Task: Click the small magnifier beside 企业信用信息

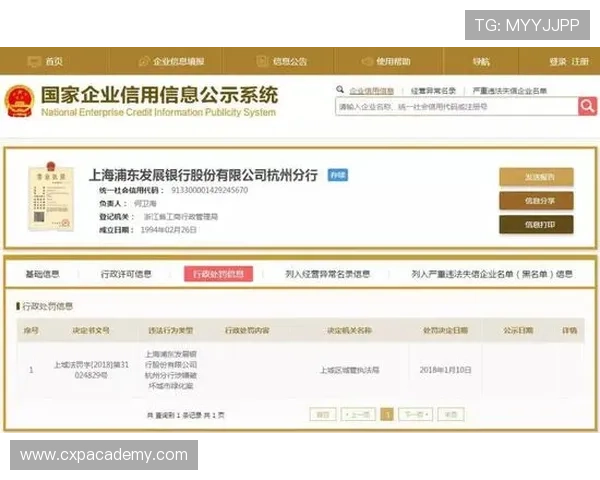Action: [x=340, y=90]
